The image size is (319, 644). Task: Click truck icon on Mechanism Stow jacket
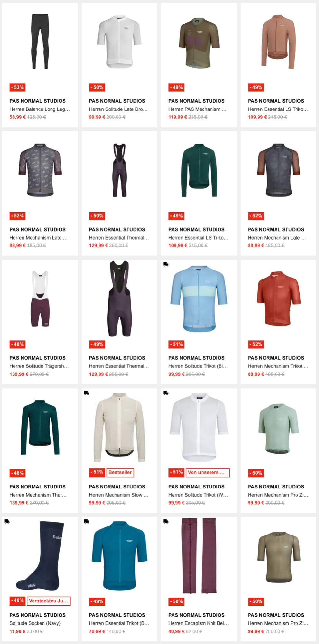pyautogui.click(x=87, y=393)
